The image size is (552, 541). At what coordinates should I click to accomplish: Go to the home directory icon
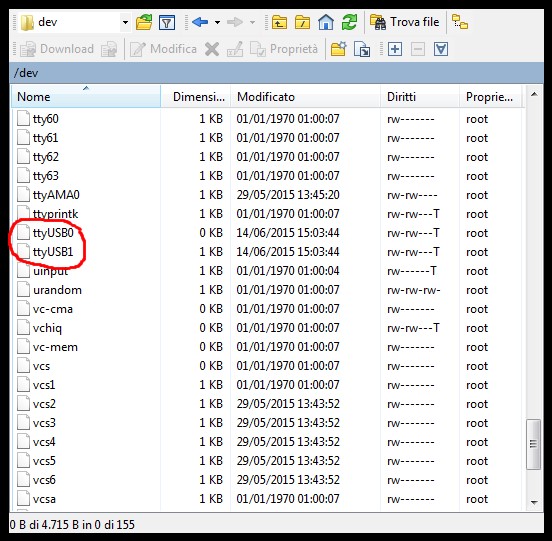tap(326, 23)
